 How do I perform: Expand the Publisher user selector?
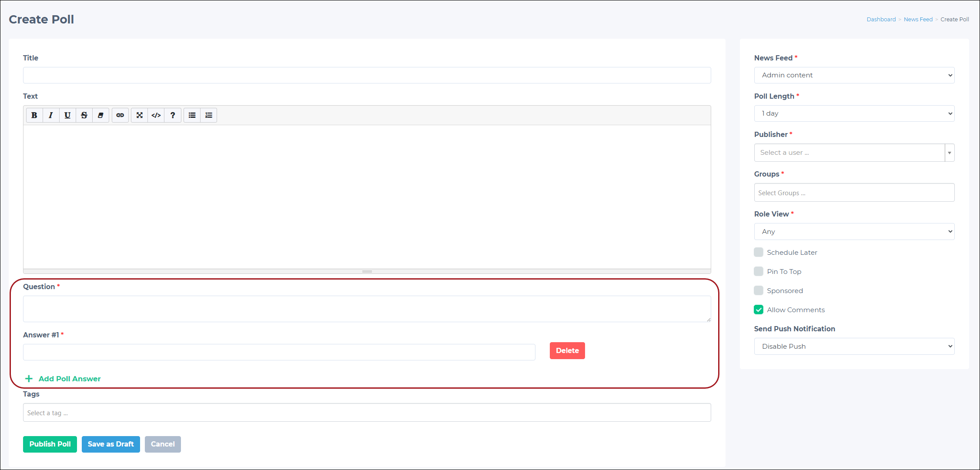click(x=854, y=153)
